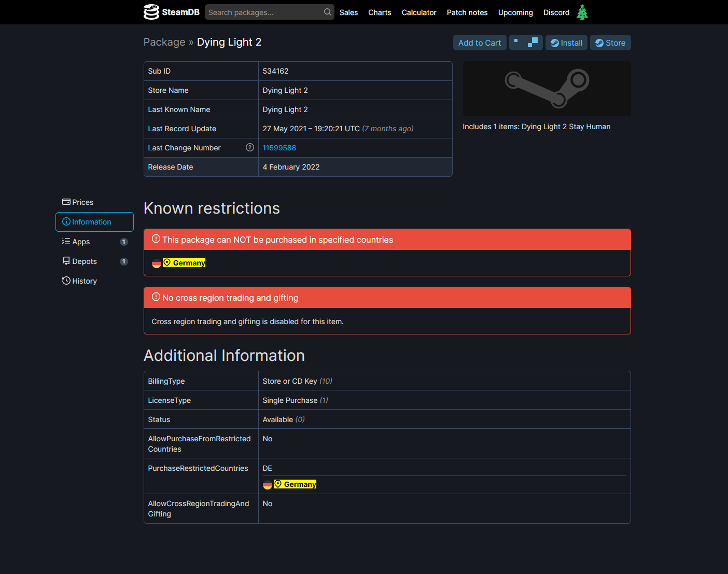The image size is (728, 574).
Task: Open the Depots panel icon
Action: [x=66, y=261]
